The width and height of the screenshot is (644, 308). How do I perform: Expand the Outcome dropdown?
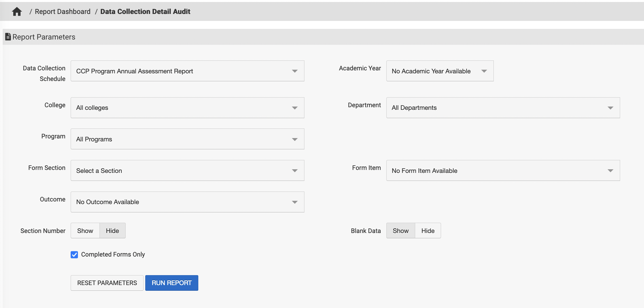point(187,202)
